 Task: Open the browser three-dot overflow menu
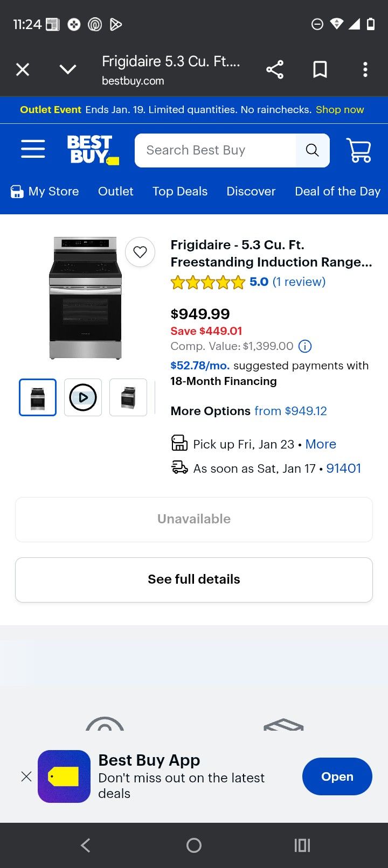coord(365,69)
